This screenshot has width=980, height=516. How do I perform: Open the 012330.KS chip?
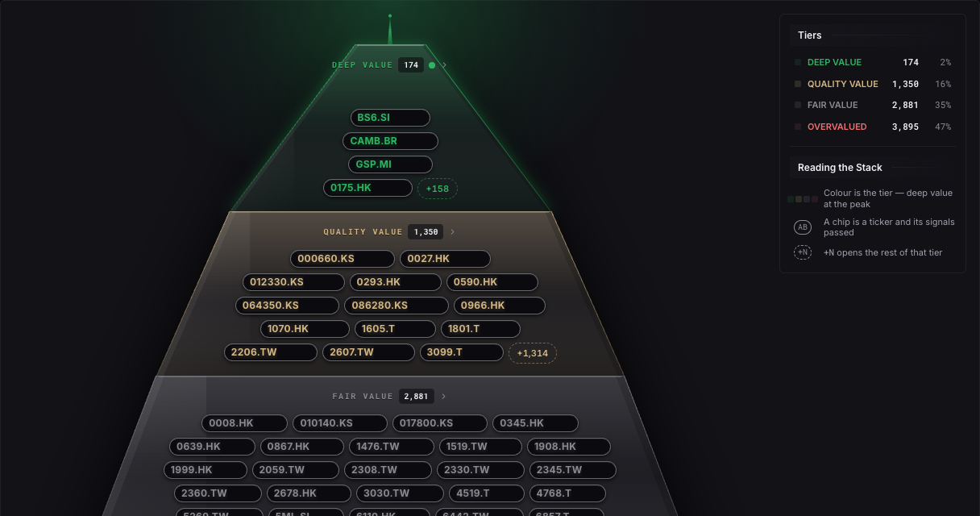tap(293, 282)
